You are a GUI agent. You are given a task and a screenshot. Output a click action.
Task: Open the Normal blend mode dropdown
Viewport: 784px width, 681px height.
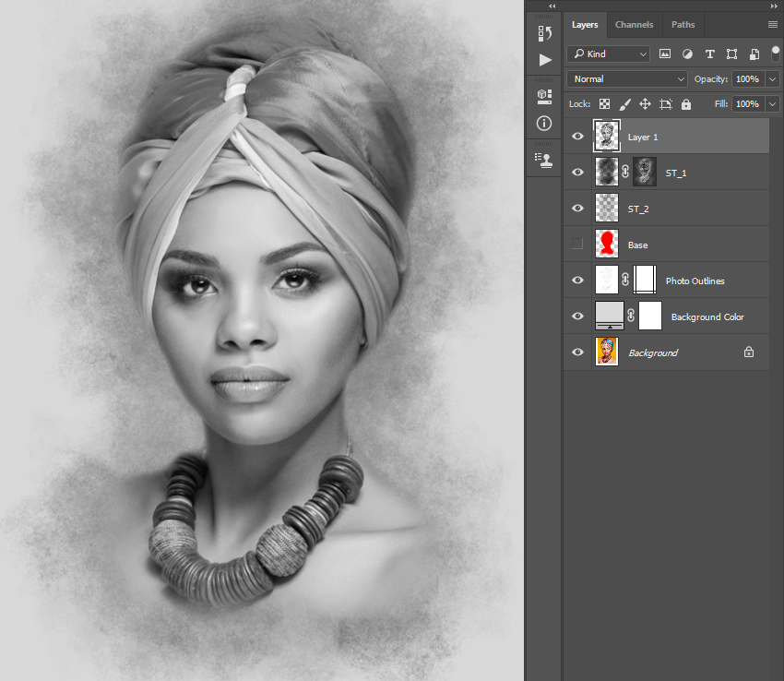(627, 79)
